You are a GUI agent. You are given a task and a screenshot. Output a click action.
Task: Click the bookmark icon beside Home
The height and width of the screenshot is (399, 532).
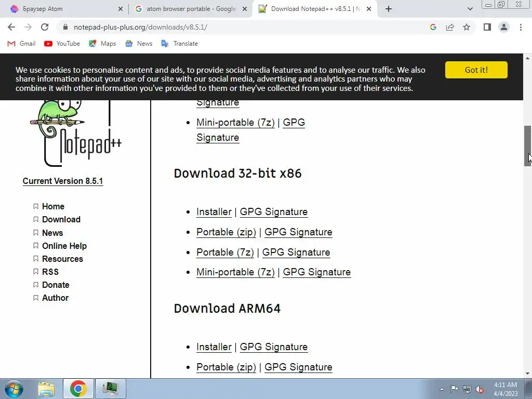tap(36, 206)
